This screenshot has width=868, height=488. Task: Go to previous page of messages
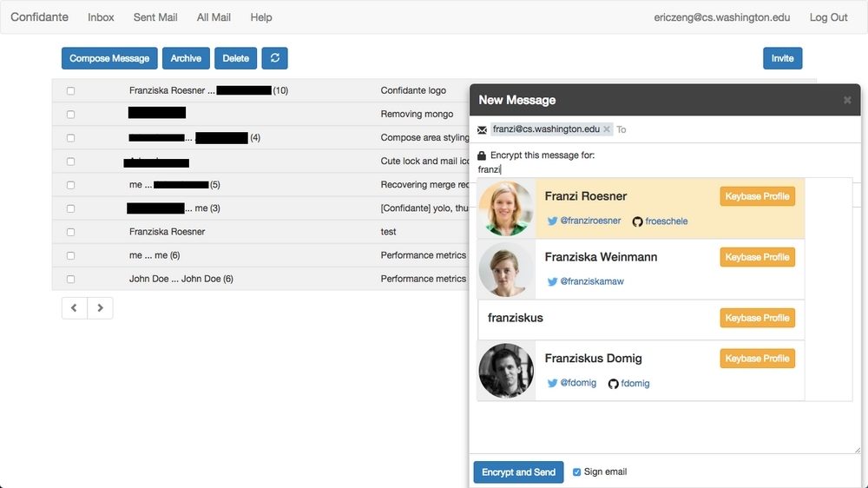coord(74,307)
